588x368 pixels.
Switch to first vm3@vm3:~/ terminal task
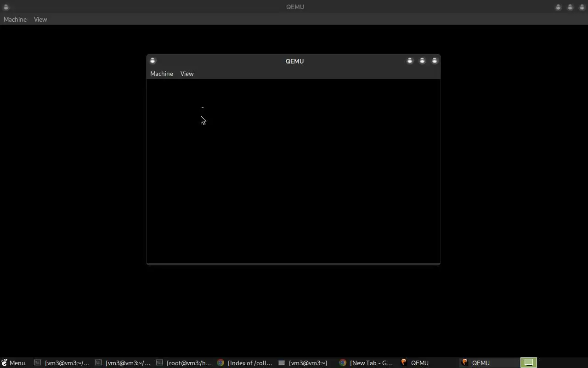click(x=62, y=363)
